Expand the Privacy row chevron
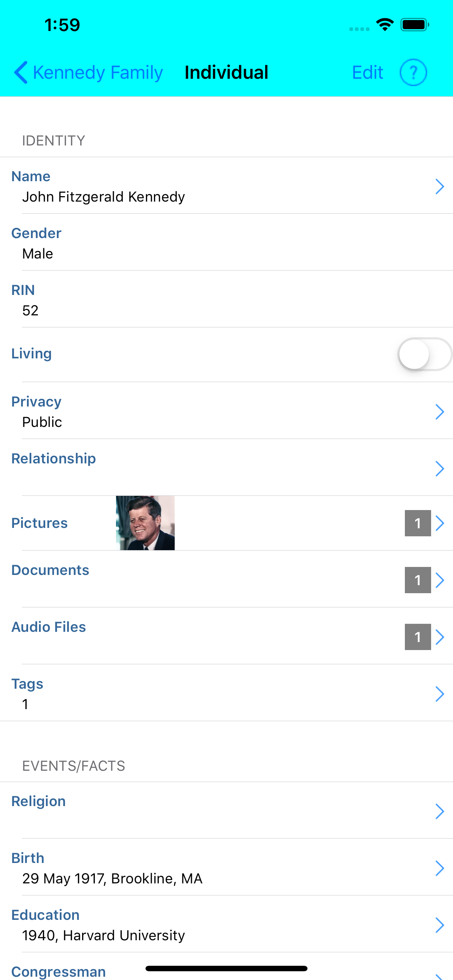This screenshot has width=453, height=980. click(440, 412)
